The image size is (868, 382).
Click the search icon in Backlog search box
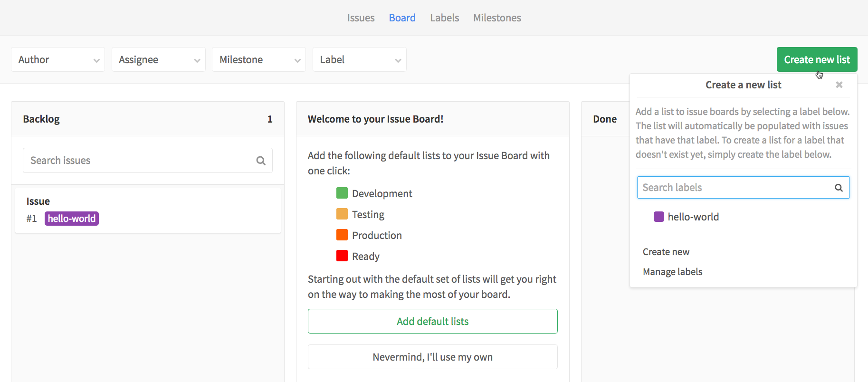(261, 161)
